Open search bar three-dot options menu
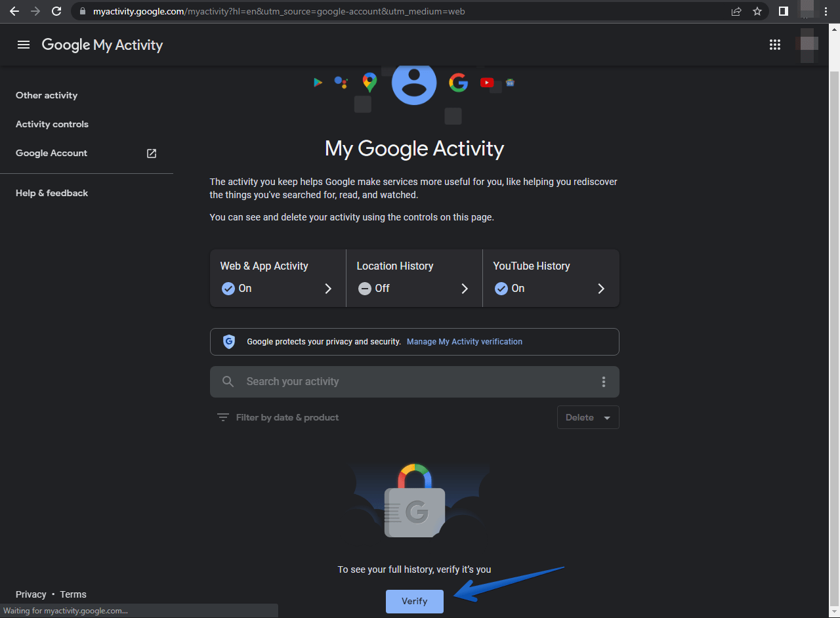Image resolution: width=840 pixels, height=618 pixels. 604,382
